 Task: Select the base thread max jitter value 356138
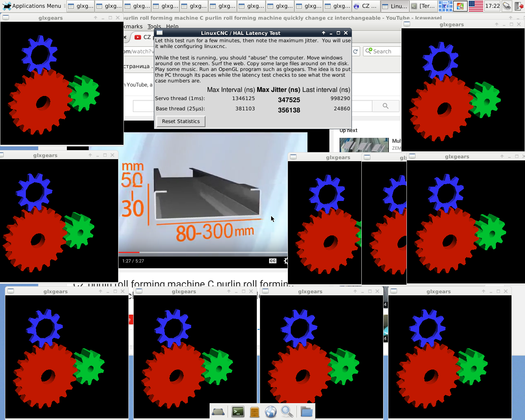click(x=289, y=110)
